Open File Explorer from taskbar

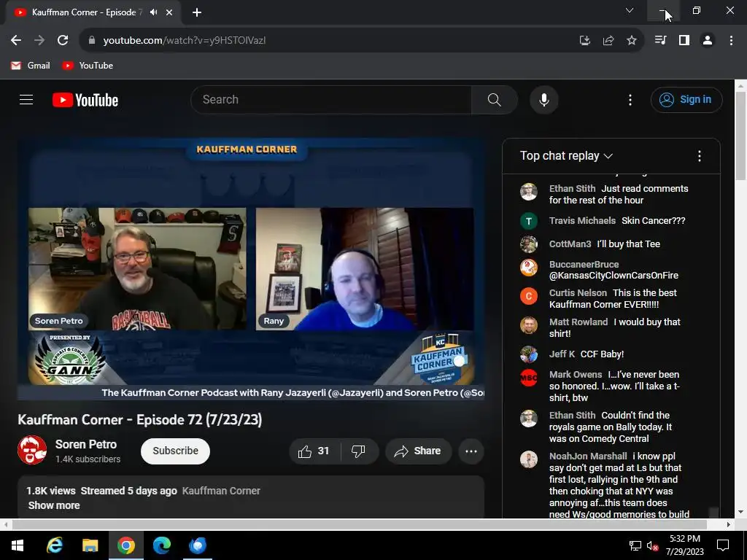90,545
